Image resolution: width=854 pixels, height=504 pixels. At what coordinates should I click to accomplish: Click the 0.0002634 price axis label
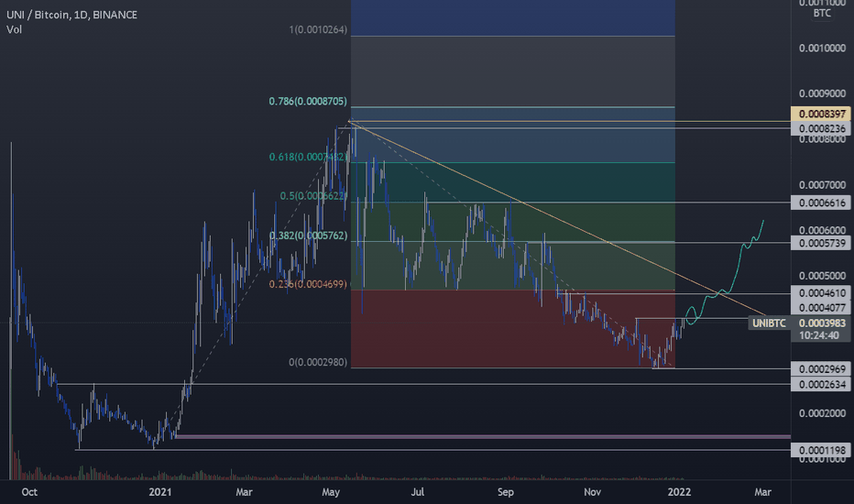[821, 385]
